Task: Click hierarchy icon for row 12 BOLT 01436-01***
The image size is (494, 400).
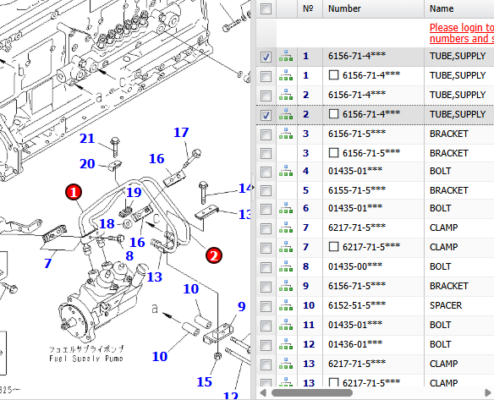Action: pos(286,344)
